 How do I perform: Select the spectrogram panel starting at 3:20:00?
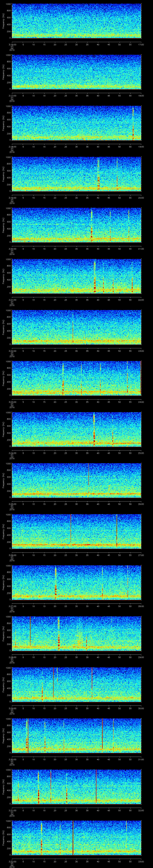[x=77, y=225]
